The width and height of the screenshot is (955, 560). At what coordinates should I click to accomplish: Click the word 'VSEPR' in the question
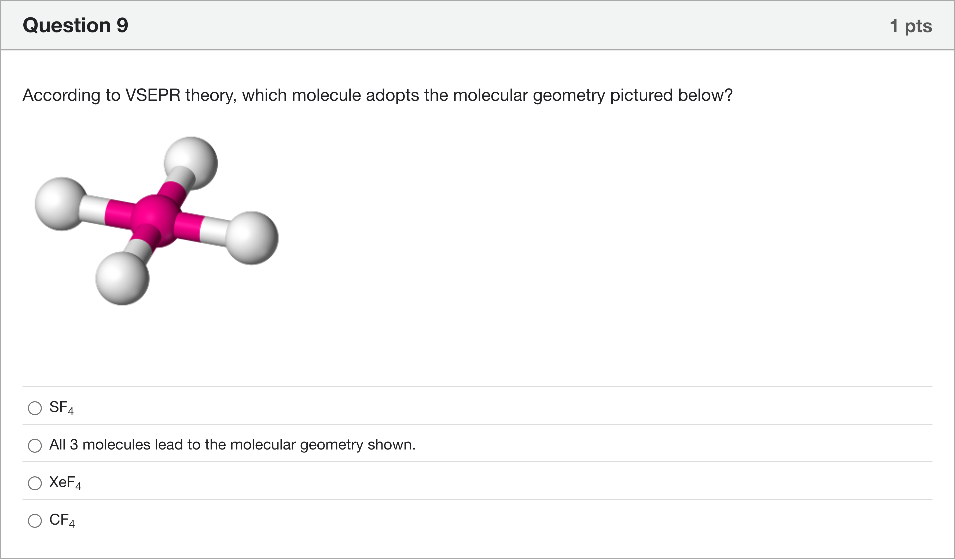[153, 95]
